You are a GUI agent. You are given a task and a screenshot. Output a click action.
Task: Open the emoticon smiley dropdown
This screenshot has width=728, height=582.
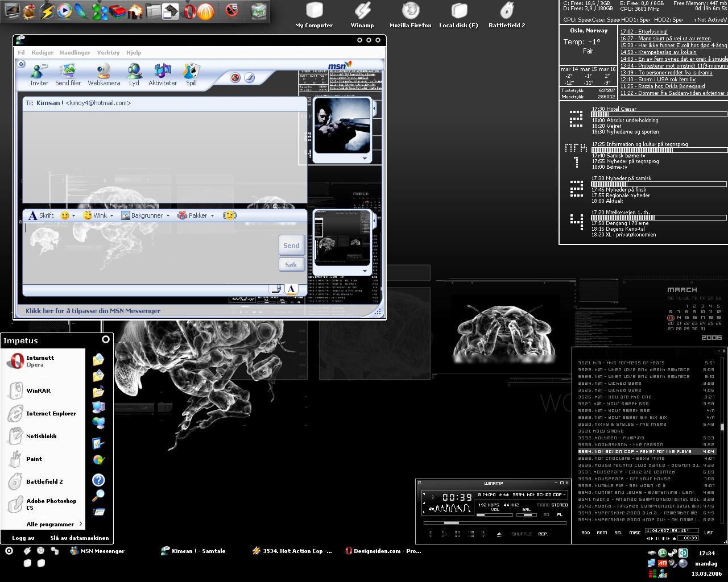point(68,215)
